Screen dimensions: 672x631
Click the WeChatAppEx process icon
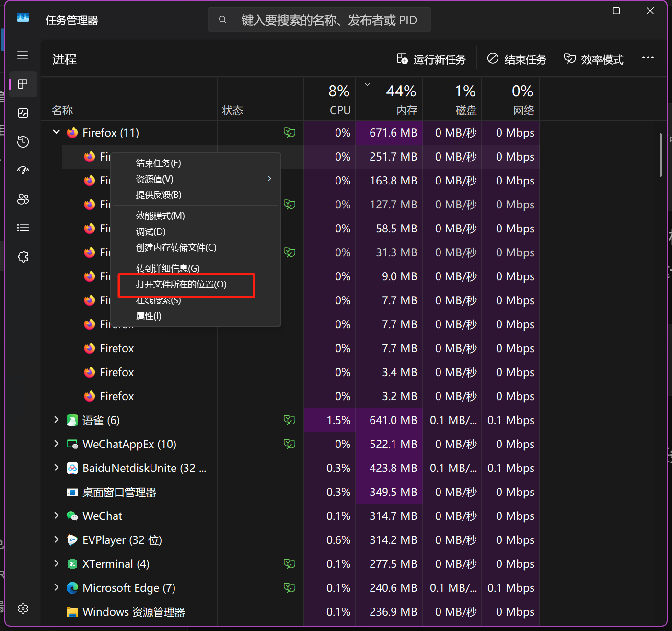pyautogui.click(x=72, y=445)
